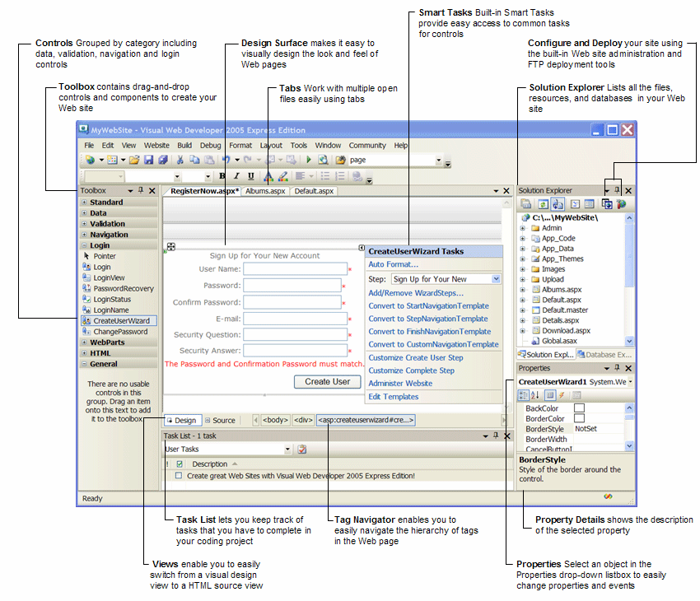Screen dimensions: 700x601
Task: Click the BackColor color swatch
Action: (x=579, y=408)
